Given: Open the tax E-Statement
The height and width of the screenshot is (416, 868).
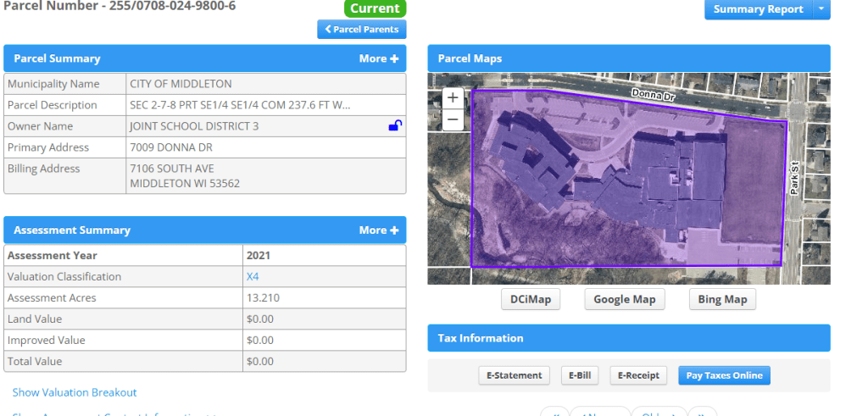Looking at the screenshot, I should coord(515,375).
